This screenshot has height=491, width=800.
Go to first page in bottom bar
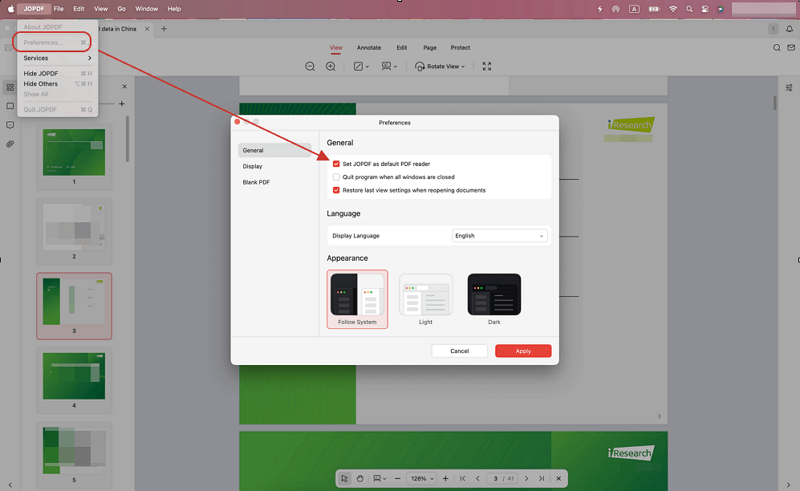pyautogui.click(x=462, y=478)
